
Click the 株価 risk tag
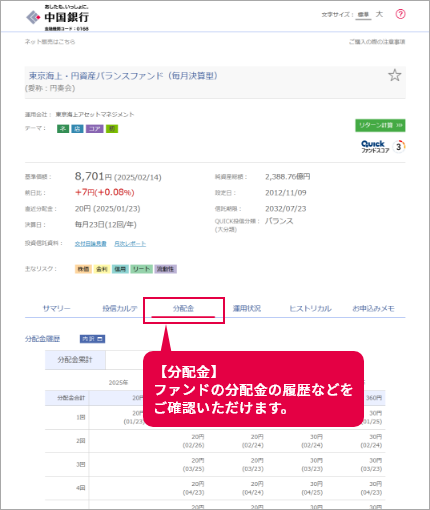(83, 269)
